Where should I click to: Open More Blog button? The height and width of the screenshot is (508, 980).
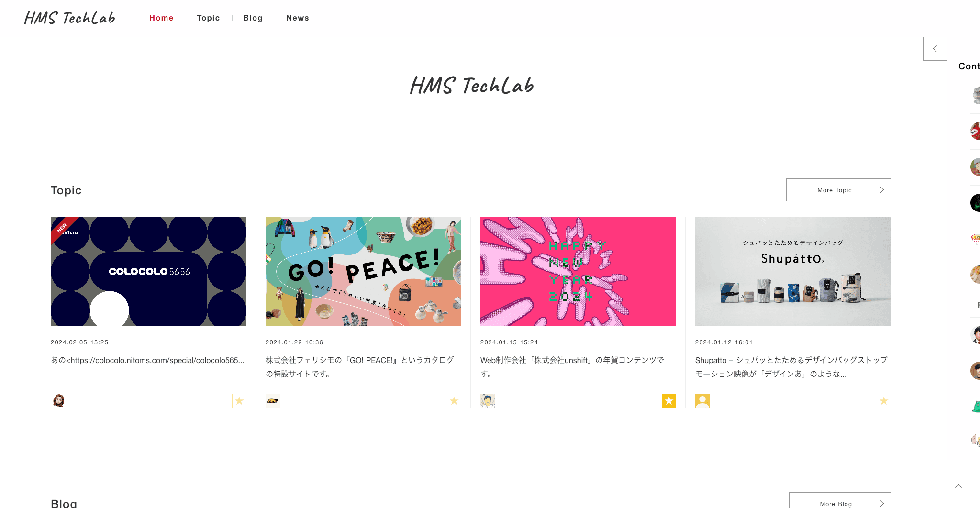pyautogui.click(x=840, y=501)
